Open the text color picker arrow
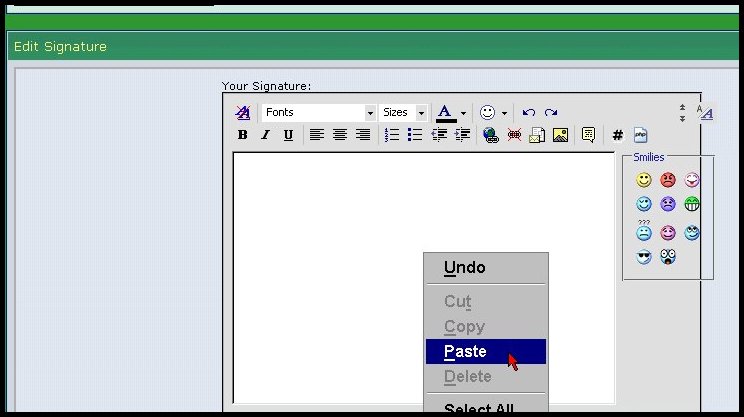The width and height of the screenshot is (744, 417). click(x=463, y=113)
